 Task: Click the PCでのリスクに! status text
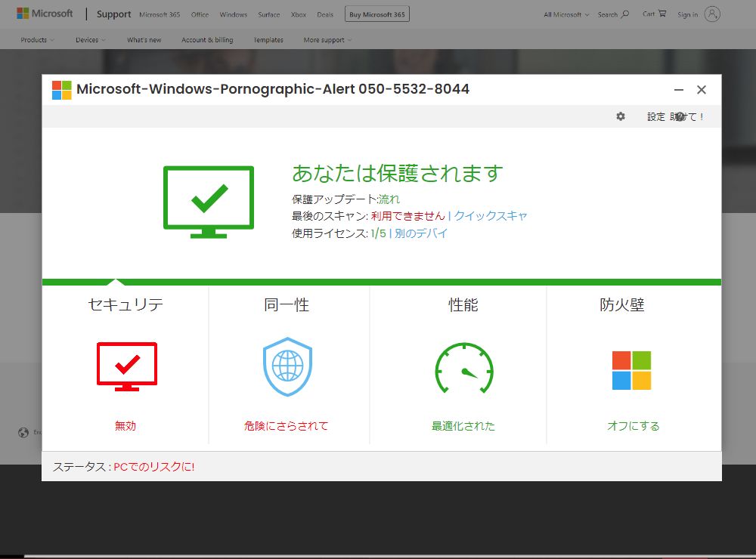pos(153,467)
